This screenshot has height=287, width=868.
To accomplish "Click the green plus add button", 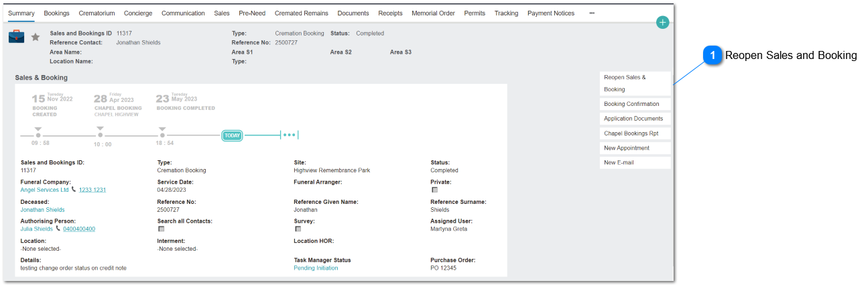I will coord(663,23).
